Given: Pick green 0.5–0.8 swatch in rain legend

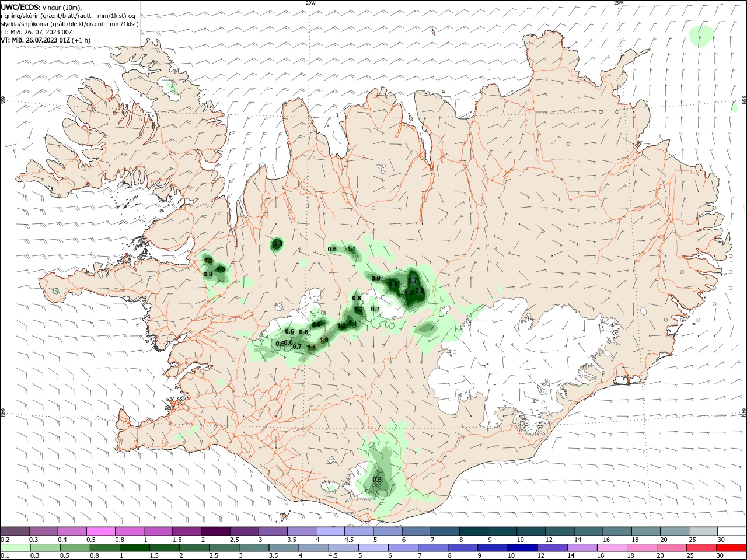Looking at the screenshot, I should pos(75,548).
